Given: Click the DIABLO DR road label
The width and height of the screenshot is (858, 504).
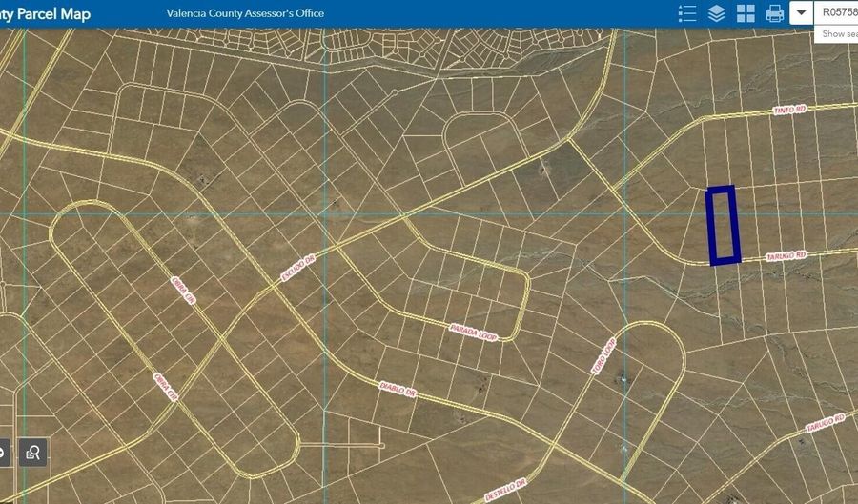Looking at the screenshot, I should [x=398, y=390].
